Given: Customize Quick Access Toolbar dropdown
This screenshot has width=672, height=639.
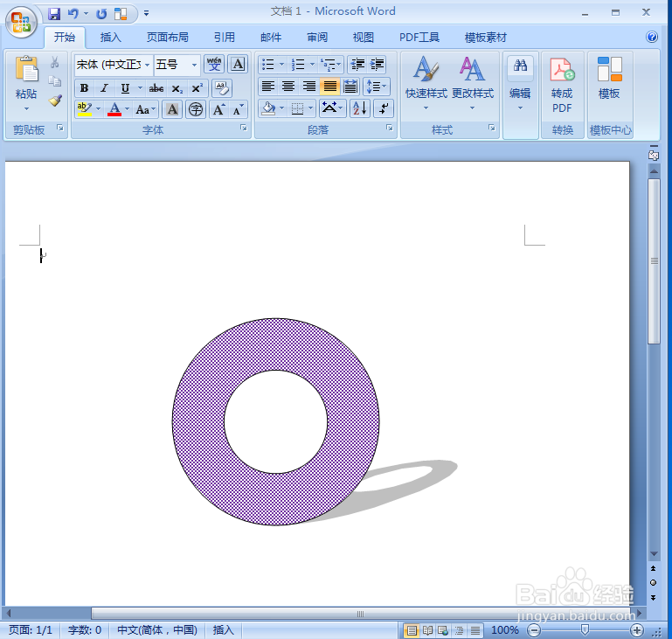Looking at the screenshot, I should [x=146, y=14].
